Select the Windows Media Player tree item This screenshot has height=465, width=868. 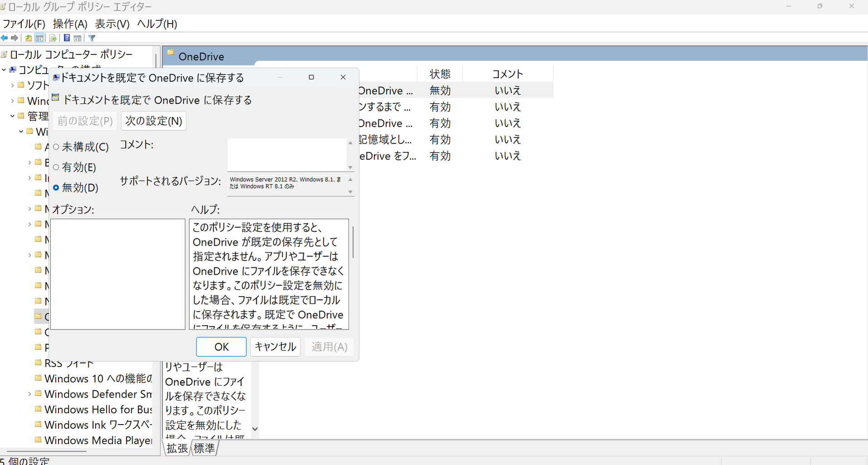click(98, 440)
